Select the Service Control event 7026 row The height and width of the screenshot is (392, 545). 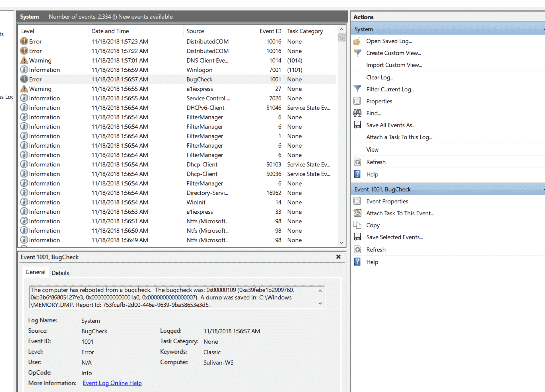pos(178,98)
